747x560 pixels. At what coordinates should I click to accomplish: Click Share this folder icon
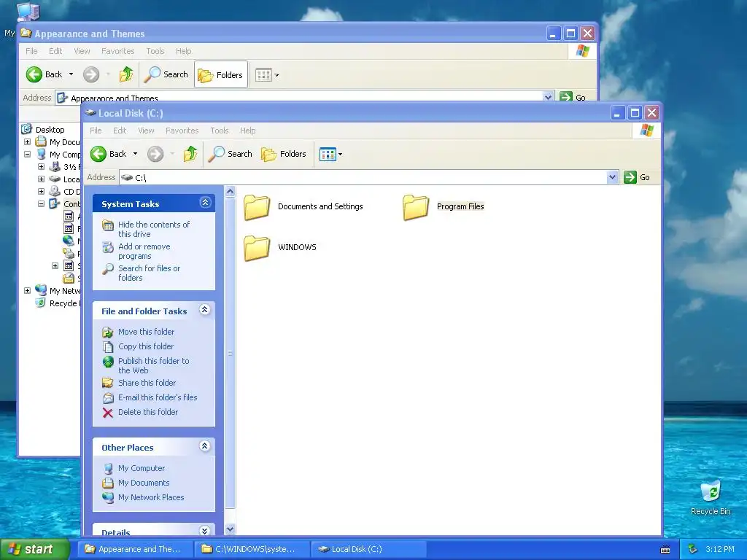coord(108,383)
